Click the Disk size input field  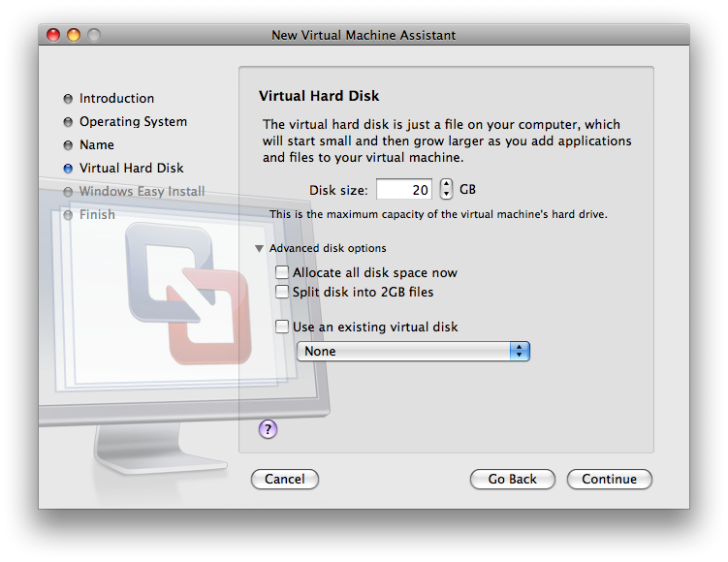tap(404, 189)
